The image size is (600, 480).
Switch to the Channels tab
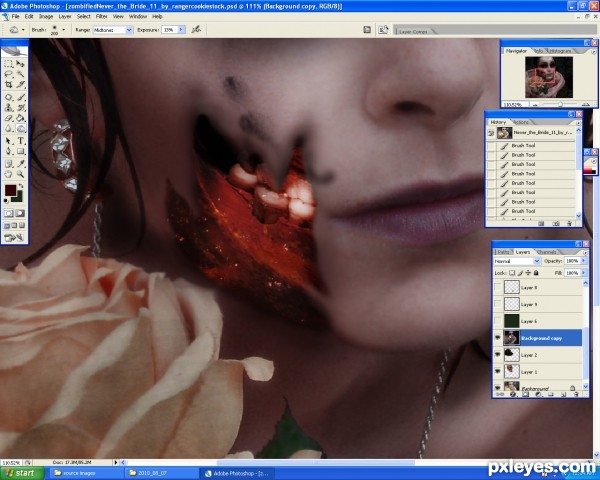tap(546, 252)
